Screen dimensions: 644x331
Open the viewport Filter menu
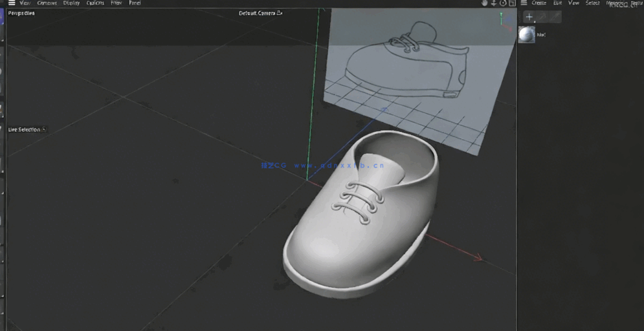point(117,3)
